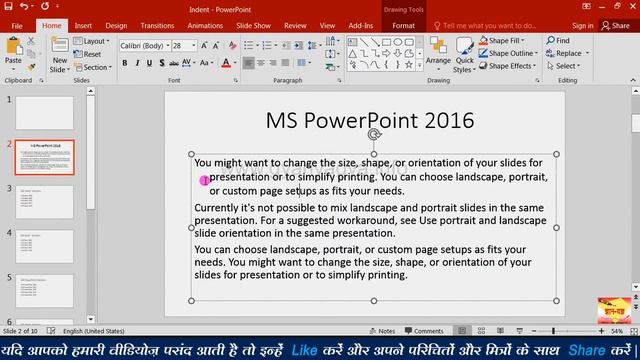Click the Arrange button
This screenshot has height=360, width=640.
(x=438, y=53)
